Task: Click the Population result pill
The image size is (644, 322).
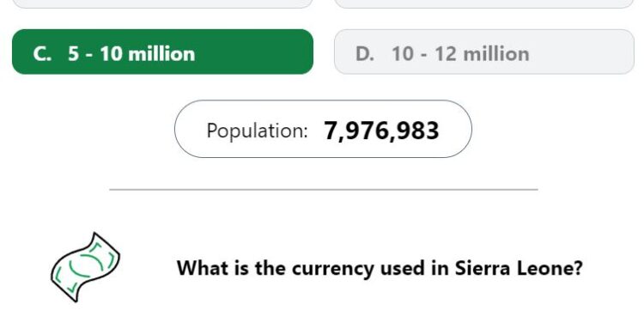Action: [x=323, y=129]
